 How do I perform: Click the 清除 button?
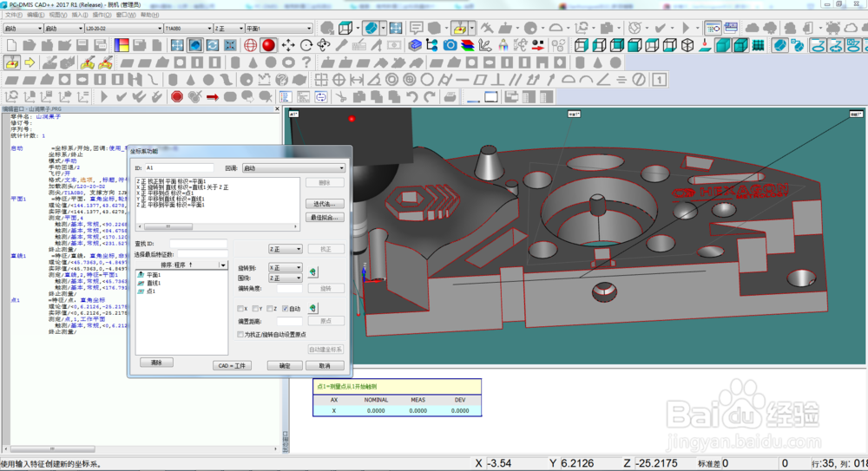coord(156,363)
